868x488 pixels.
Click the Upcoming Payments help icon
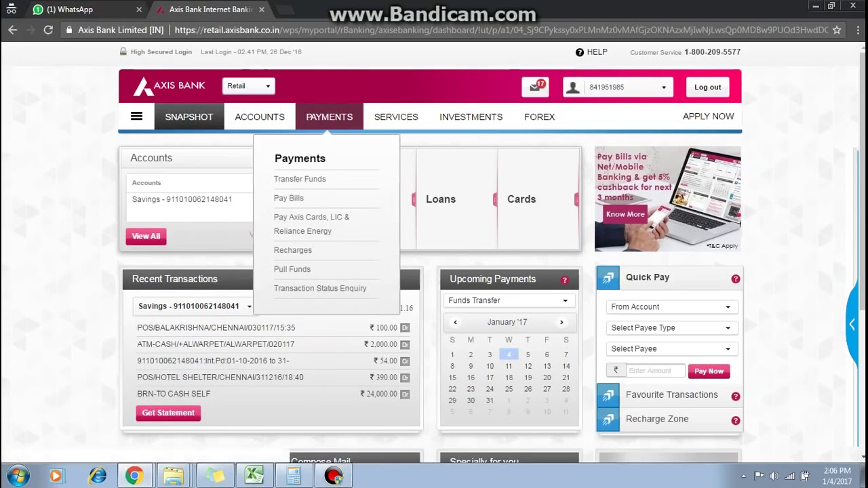tap(564, 279)
